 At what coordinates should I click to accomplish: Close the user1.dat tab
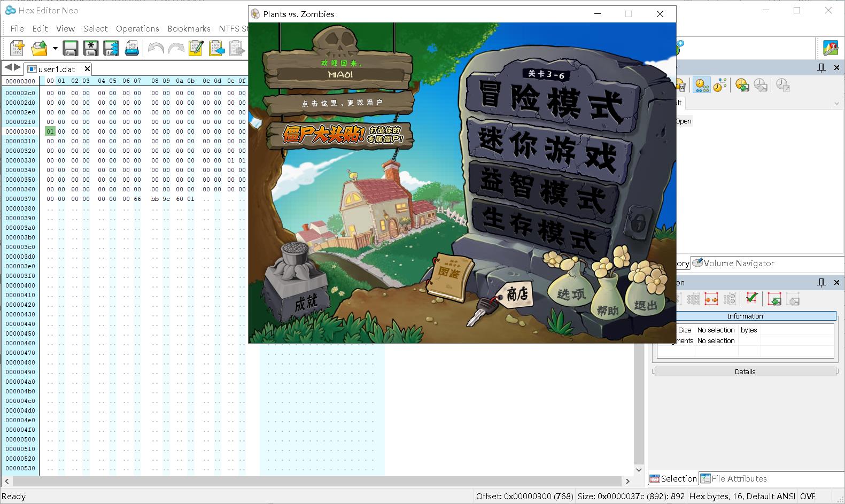point(87,68)
